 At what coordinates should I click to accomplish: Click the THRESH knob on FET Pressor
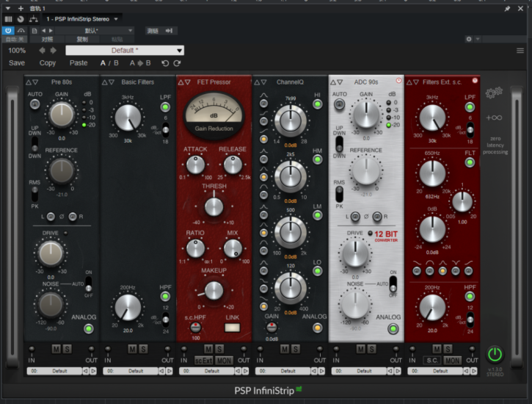coord(214,207)
